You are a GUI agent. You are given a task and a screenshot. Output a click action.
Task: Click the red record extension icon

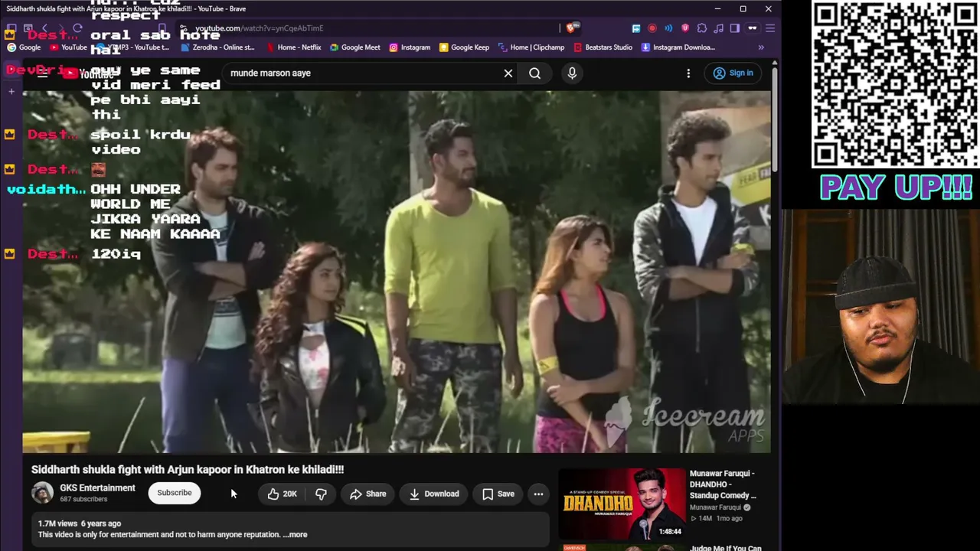[652, 28]
